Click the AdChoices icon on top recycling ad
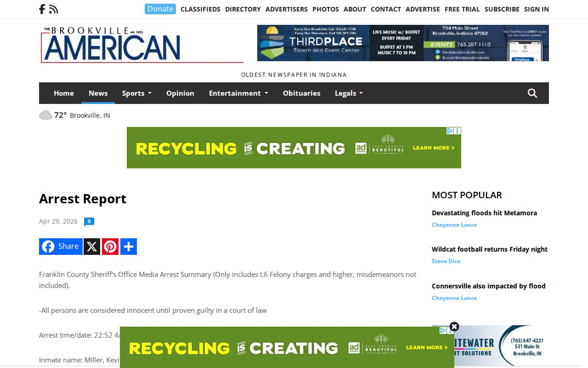The height and width of the screenshot is (368, 588). [450, 131]
